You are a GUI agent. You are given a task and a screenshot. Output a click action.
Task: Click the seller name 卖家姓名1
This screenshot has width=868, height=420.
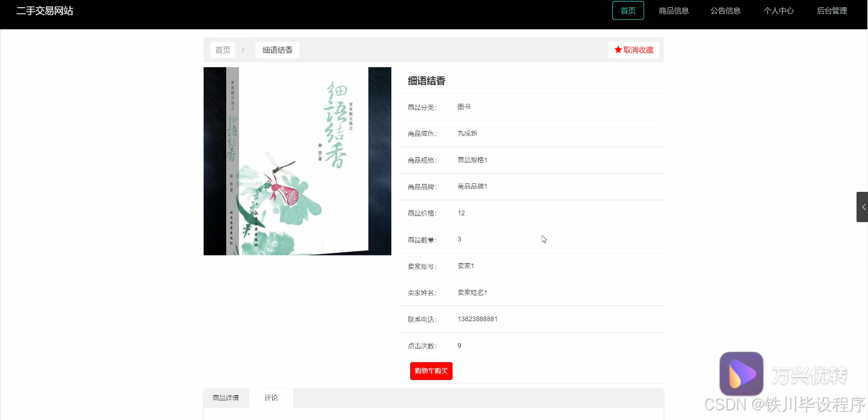[x=472, y=293]
